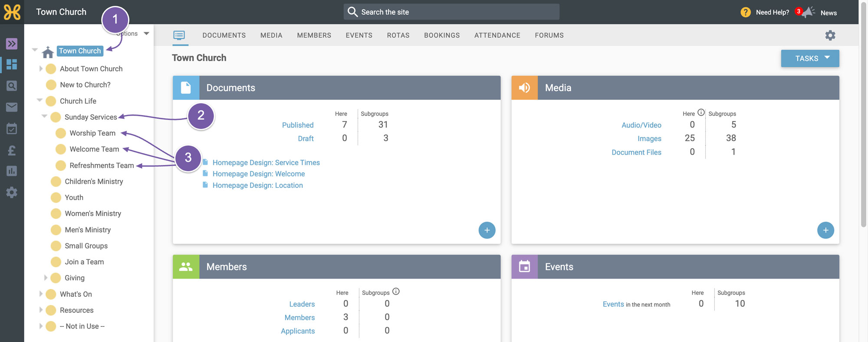Click the Town Church home icon
Viewport: 868px width, 342px height.
pyautogui.click(x=48, y=52)
